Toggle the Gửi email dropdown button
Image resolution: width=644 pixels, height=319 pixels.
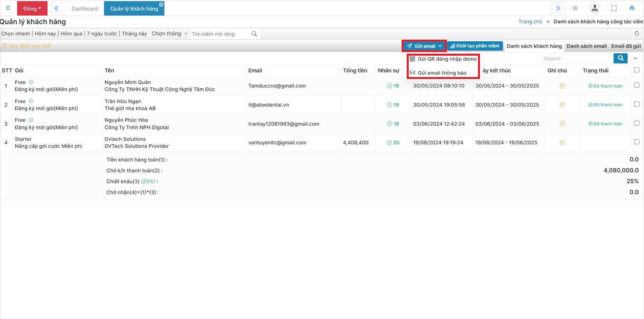(424, 46)
